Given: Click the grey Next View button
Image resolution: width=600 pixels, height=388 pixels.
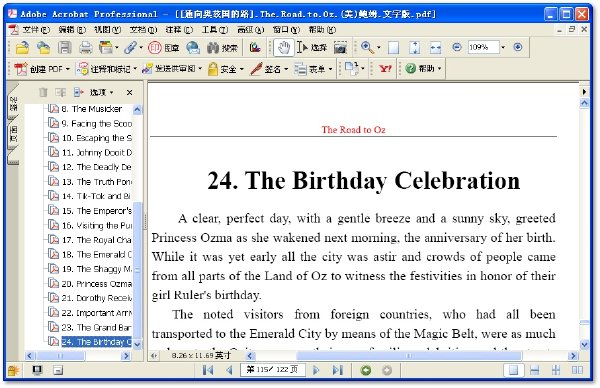Looking at the screenshot, I should click(387, 370).
